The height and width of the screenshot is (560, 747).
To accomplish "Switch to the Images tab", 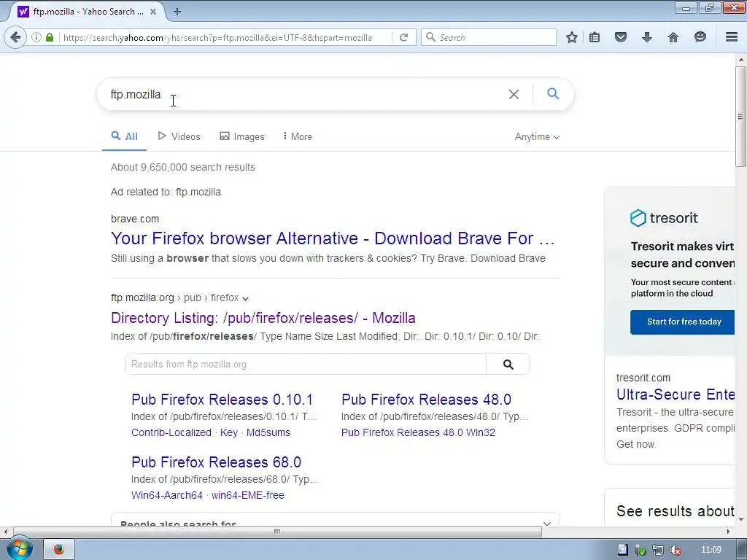I will (x=242, y=136).
